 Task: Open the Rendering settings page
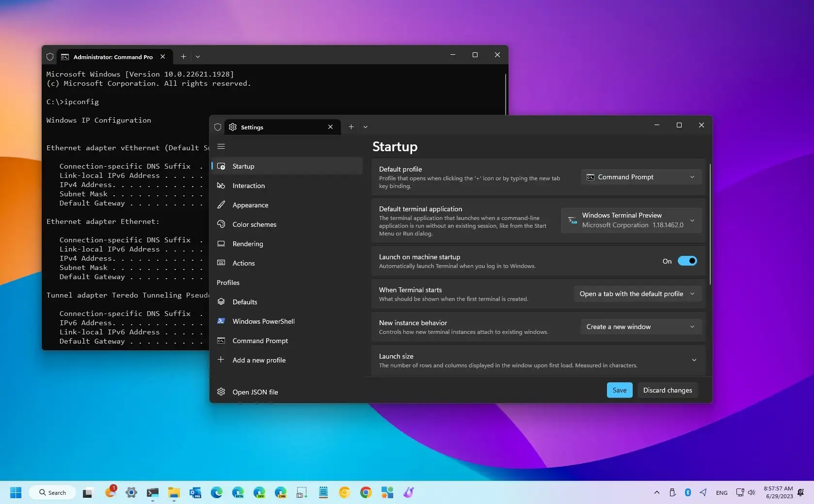[287, 244]
